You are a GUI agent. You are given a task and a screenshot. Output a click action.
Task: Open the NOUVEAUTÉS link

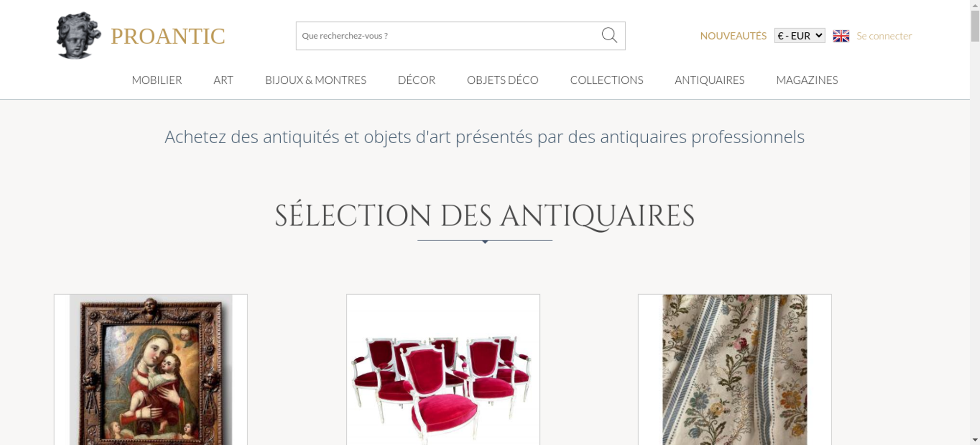[733, 36]
